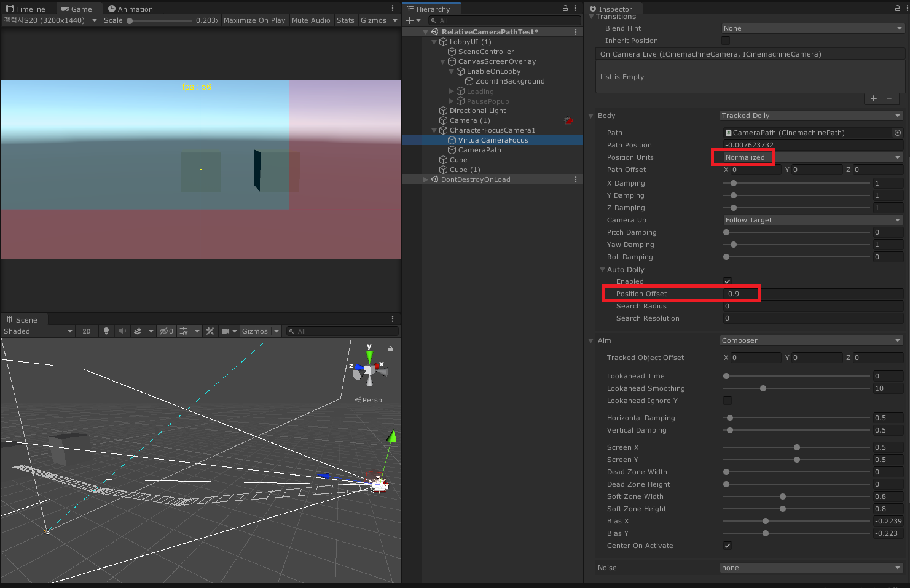Switch to the Timeline tab
This screenshot has height=588, width=910.
click(x=26, y=9)
